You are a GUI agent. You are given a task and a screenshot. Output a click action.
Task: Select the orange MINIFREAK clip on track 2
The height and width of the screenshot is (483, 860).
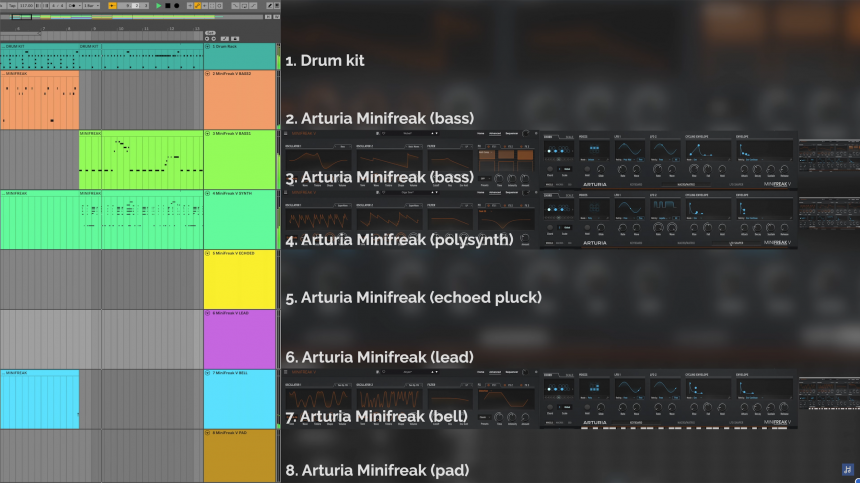tap(39, 100)
